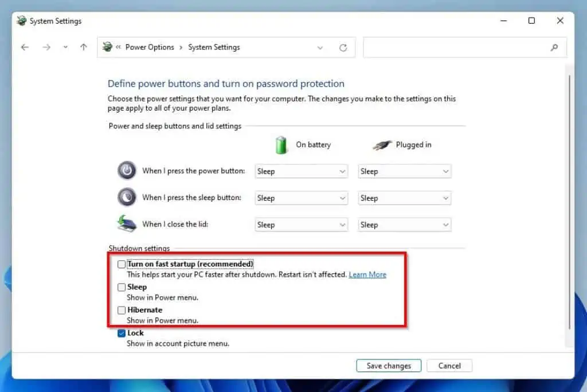This screenshot has width=587, height=392.
Task: Click the vertical scrollbar thumb
Action: coord(569,202)
